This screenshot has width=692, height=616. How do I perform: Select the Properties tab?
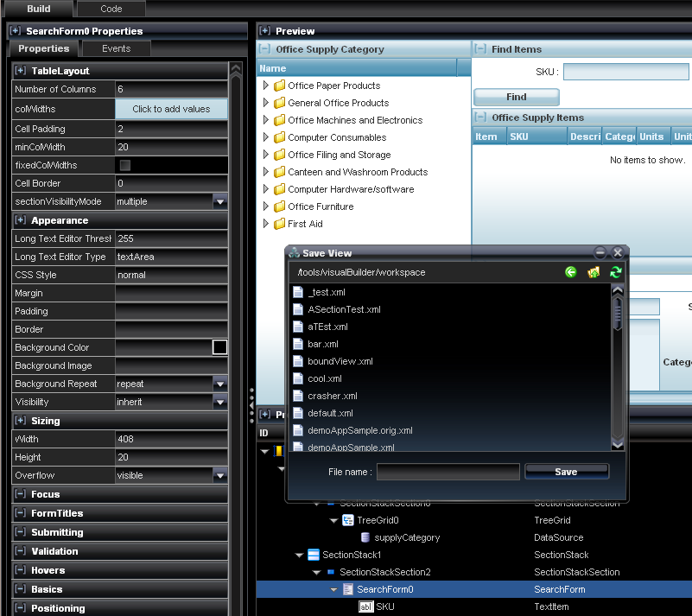[44, 48]
